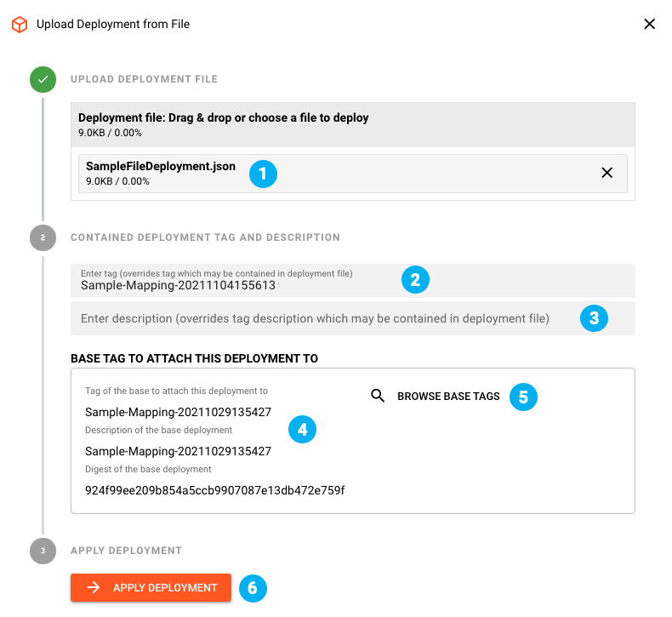Screen dimensions: 672x617
Task: Click the step 2 circle indicator
Action: point(43,238)
